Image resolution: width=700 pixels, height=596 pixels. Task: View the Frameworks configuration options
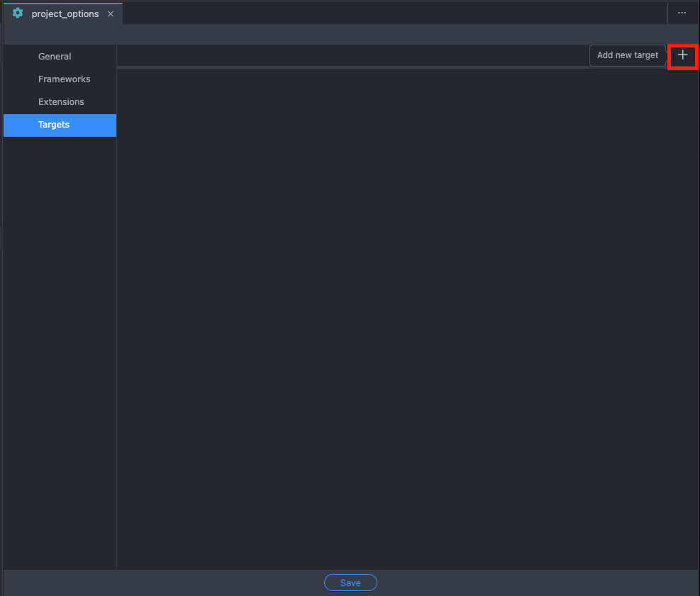(x=64, y=79)
